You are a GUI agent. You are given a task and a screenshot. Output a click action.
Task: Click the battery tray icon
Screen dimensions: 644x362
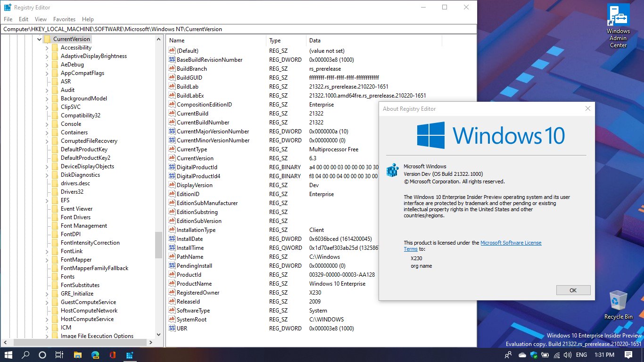point(545,355)
